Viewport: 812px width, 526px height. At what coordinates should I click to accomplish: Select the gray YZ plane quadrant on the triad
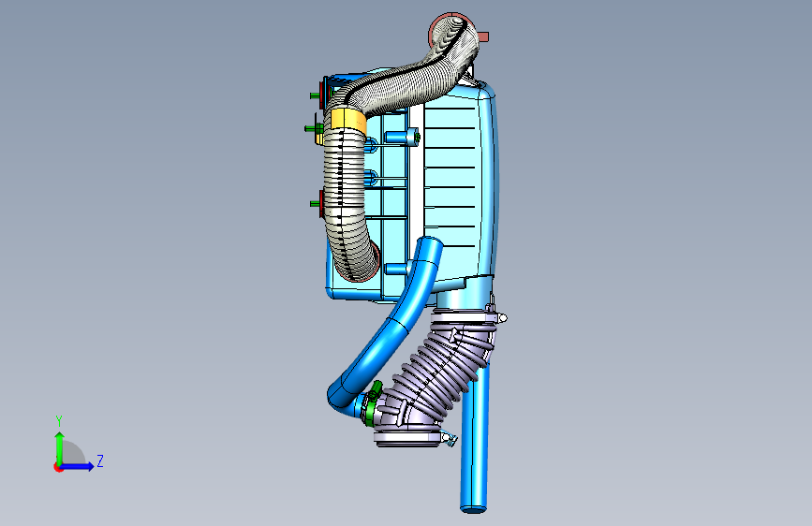pos(73,454)
